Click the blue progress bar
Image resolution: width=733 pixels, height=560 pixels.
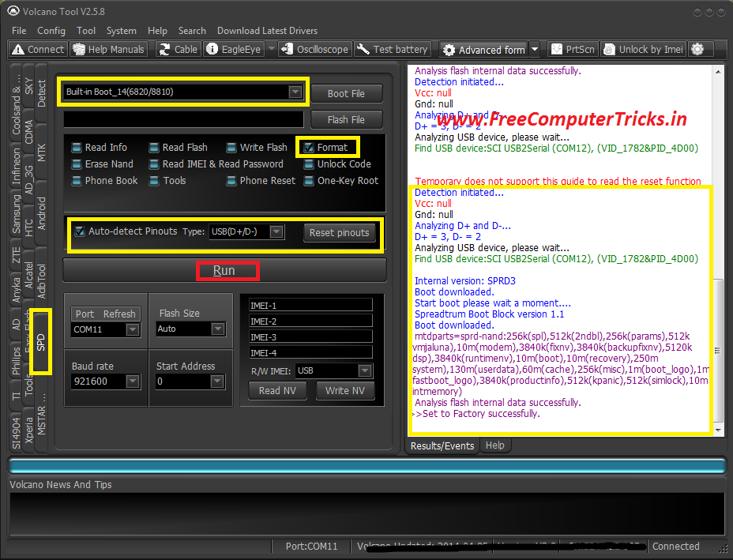[x=367, y=467]
